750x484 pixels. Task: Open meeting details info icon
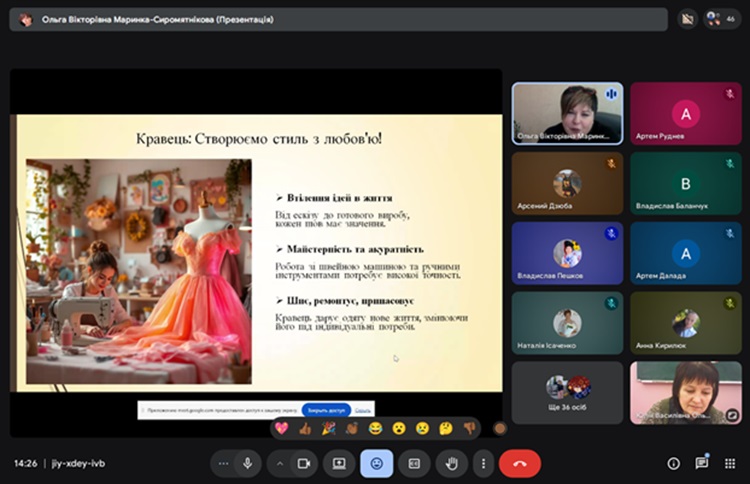(673, 463)
